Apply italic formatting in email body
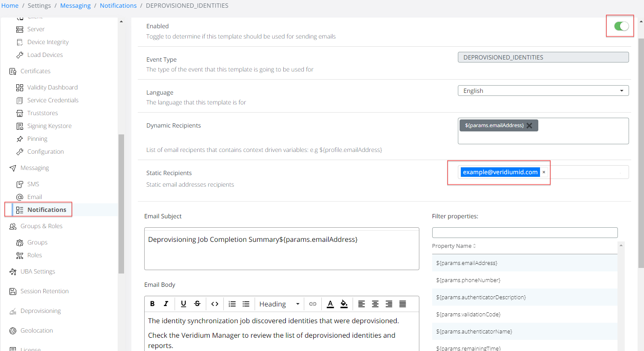Image resolution: width=644 pixels, height=351 pixels. (166, 304)
